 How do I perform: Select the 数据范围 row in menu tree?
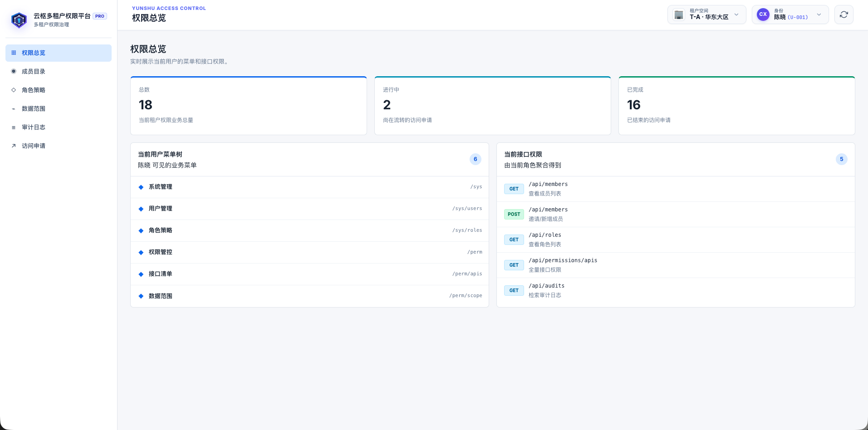[310, 296]
